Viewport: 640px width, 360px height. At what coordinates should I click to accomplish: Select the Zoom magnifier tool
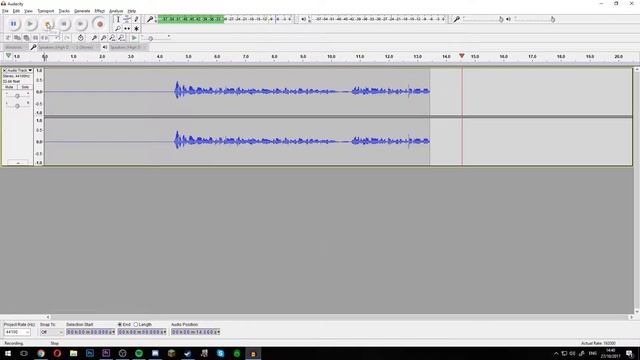[118, 29]
